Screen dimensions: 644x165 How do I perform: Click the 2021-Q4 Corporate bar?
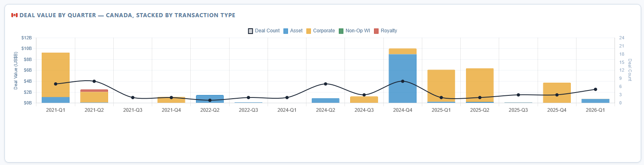tap(171, 100)
